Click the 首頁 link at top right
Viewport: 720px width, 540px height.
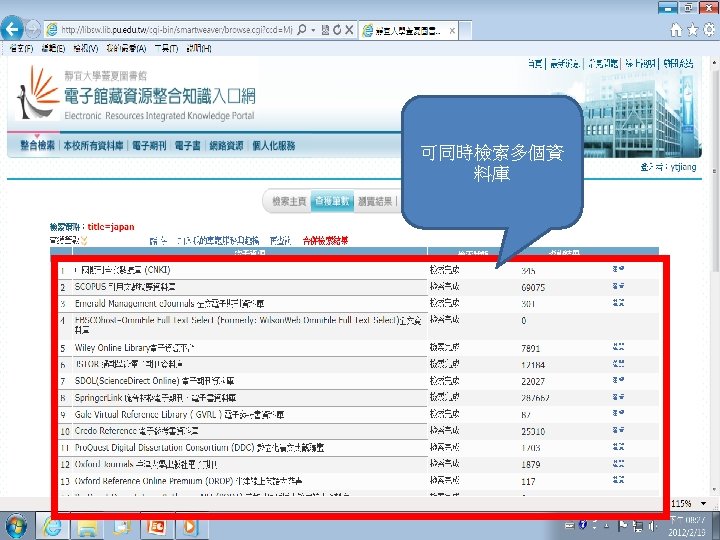pyautogui.click(x=534, y=64)
